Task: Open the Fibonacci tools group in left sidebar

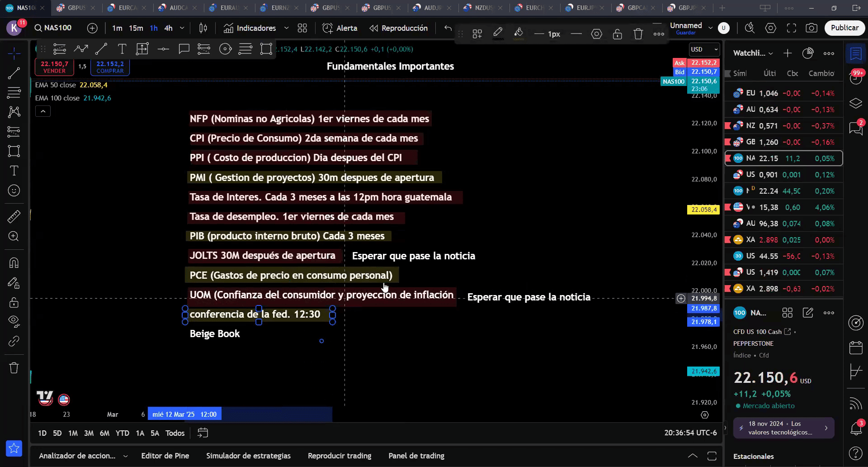Action: pyautogui.click(x=14, y=93)
